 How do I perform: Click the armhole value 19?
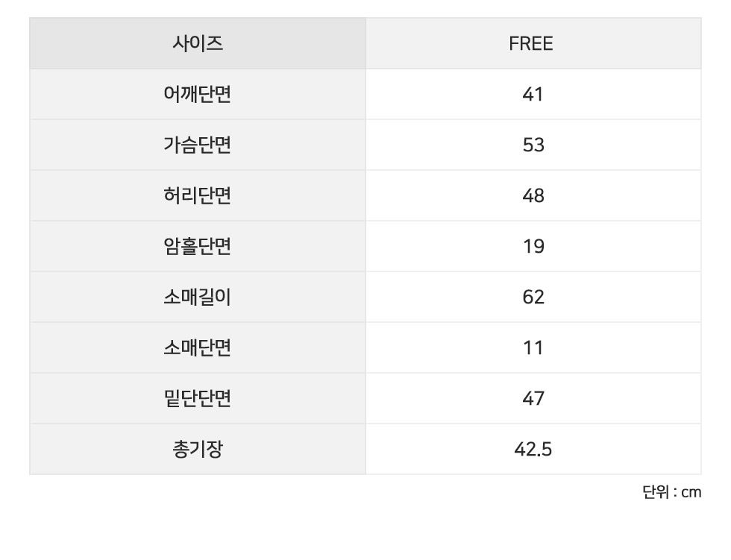533,246
